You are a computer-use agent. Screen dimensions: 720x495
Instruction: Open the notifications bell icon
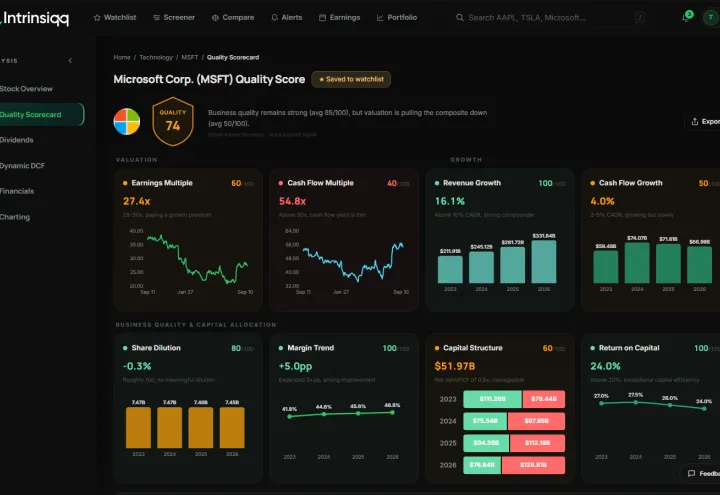tap(686, 17)
